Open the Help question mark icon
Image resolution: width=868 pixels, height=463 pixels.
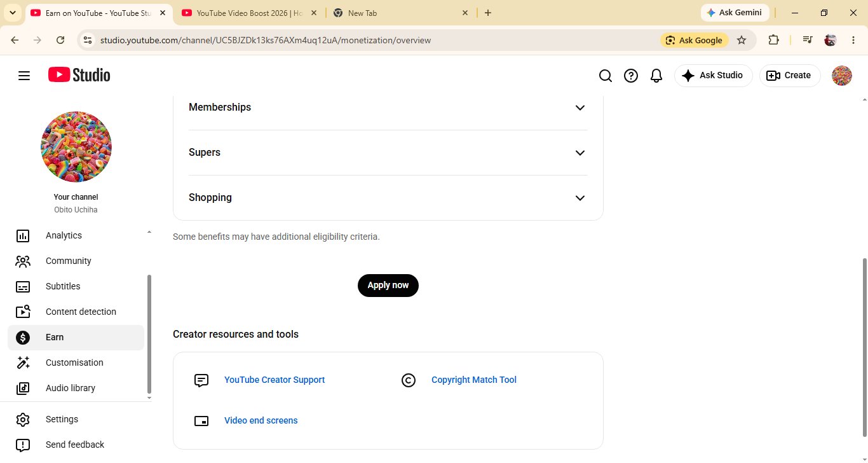point(631,76)
